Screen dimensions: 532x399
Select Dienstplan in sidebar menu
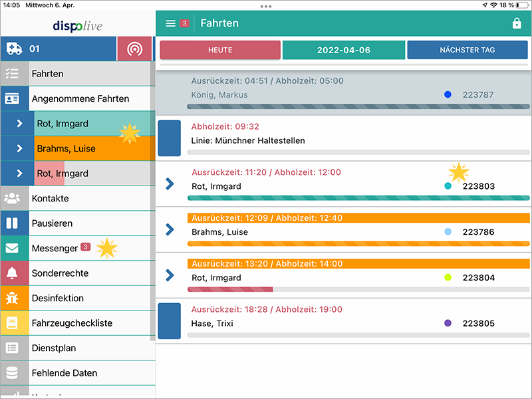point(54,348)
